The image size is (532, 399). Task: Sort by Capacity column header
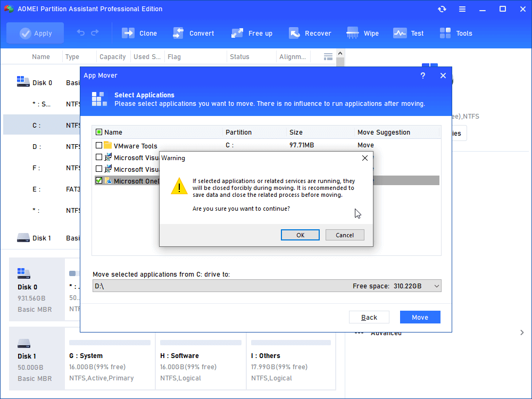(112, 57)
